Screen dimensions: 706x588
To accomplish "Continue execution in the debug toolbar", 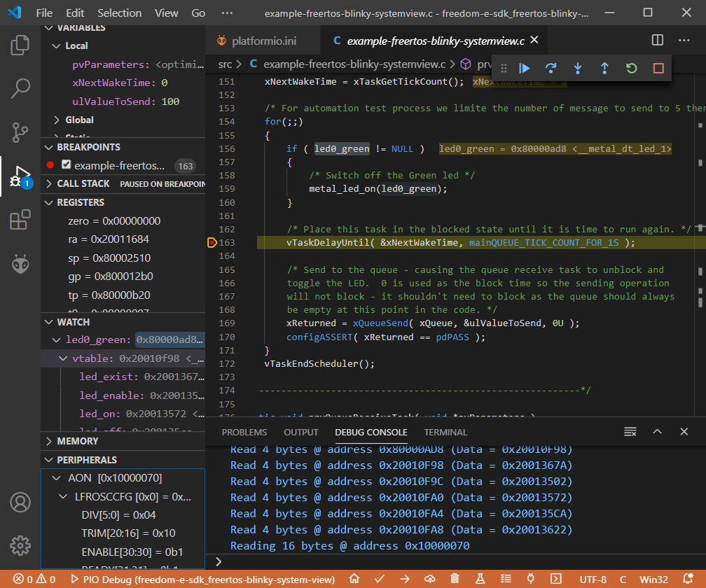I will (525, 68).
